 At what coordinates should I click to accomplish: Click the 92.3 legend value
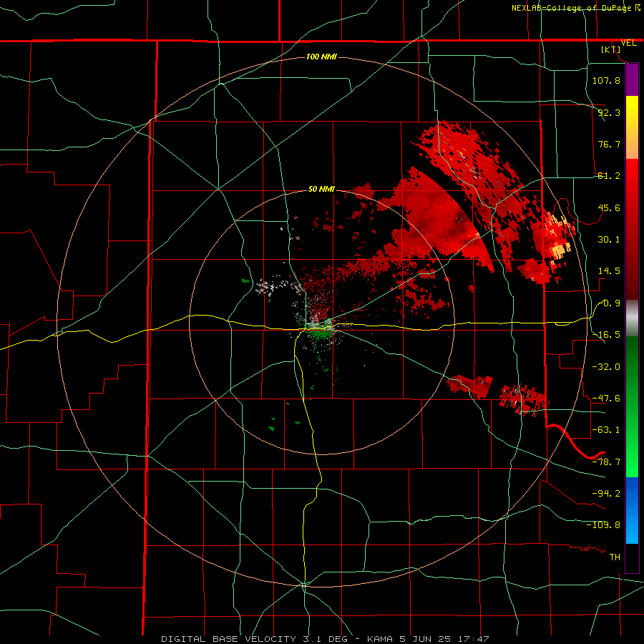pos(609,112)
